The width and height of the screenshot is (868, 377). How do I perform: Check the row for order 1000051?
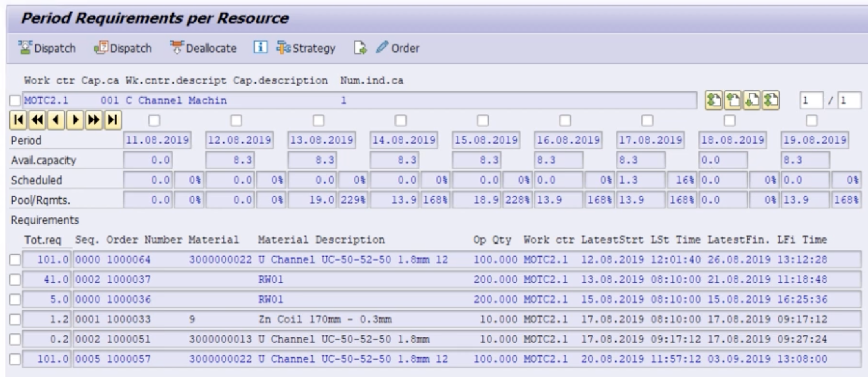click(15, 339)
